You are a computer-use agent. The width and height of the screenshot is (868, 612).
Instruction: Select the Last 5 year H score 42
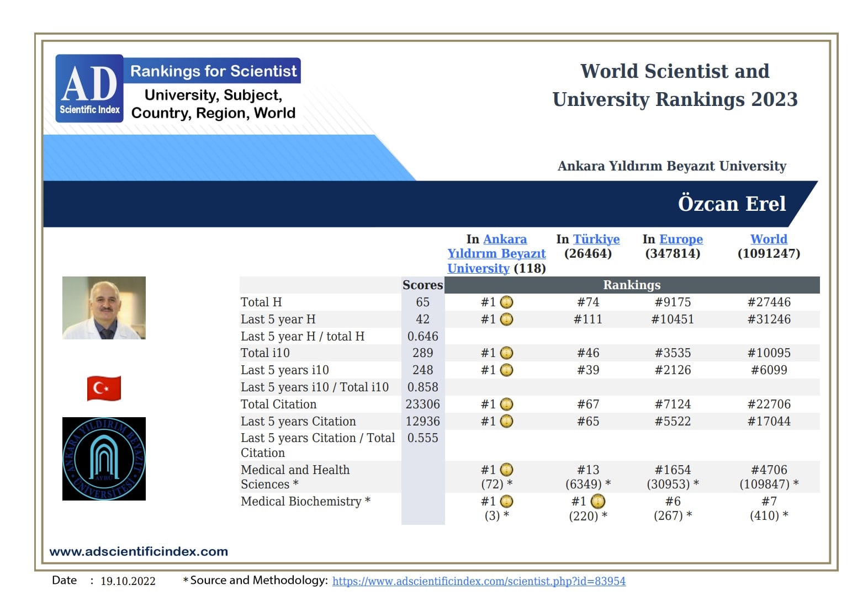tap(423, 320)
